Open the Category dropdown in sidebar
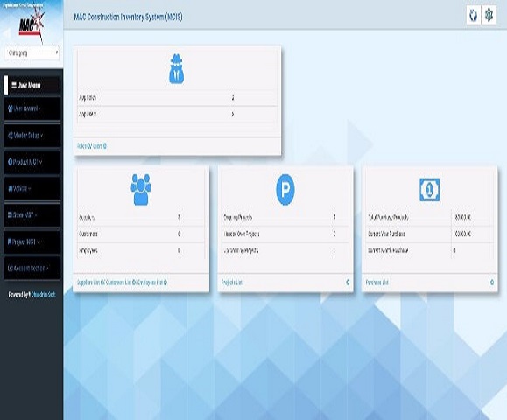 tap(32, 52)
